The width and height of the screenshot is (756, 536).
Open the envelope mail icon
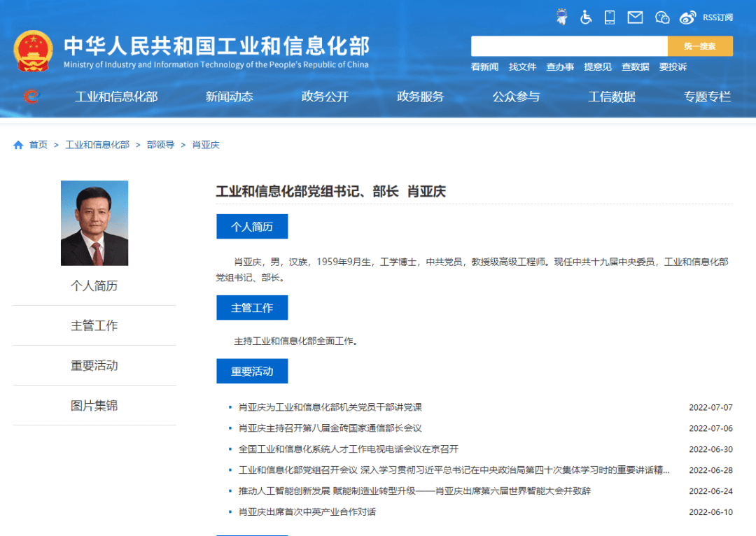635,17
